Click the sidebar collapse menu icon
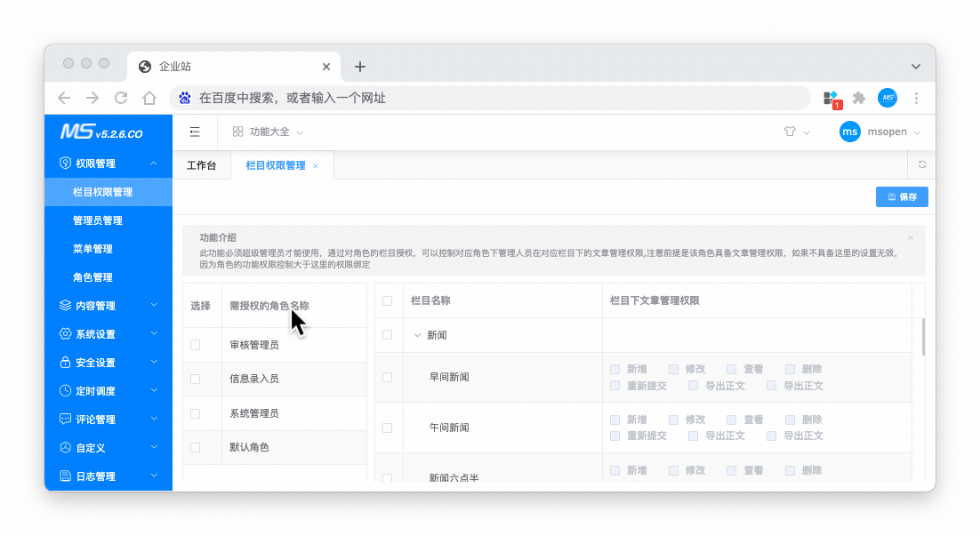980x536 pixels. (195, 132)
